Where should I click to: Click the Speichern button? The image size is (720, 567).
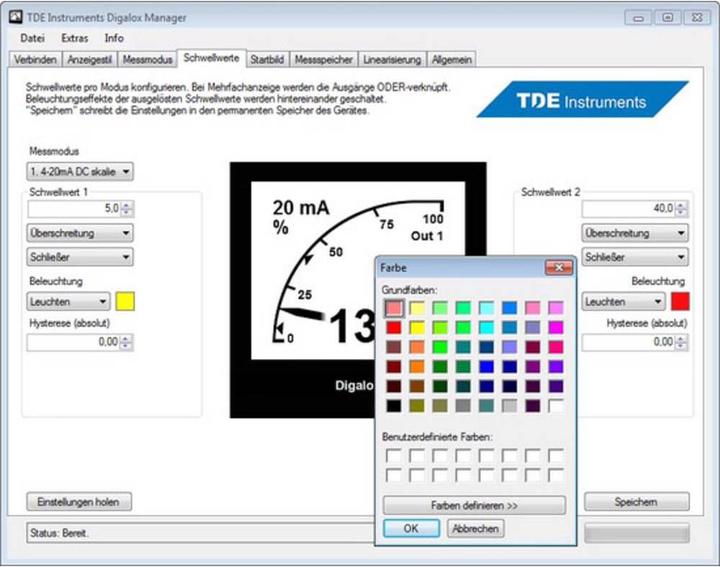636,502
